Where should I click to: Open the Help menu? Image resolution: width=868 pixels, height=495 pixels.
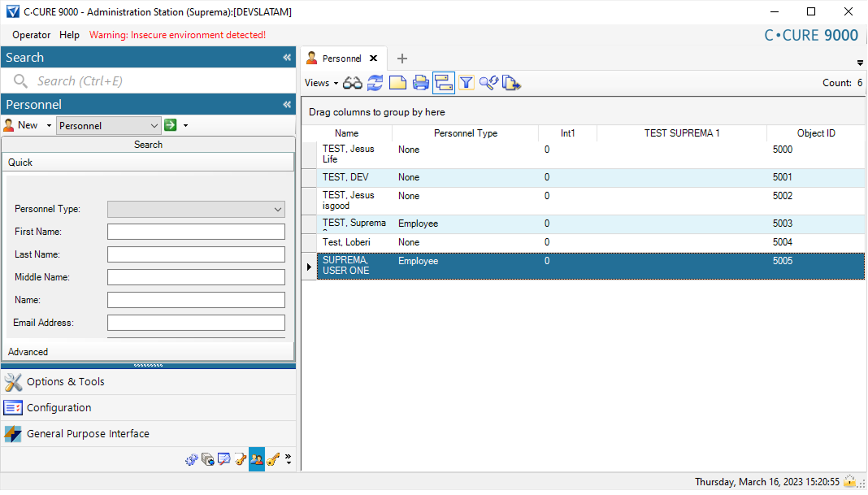tap(70, 35)
